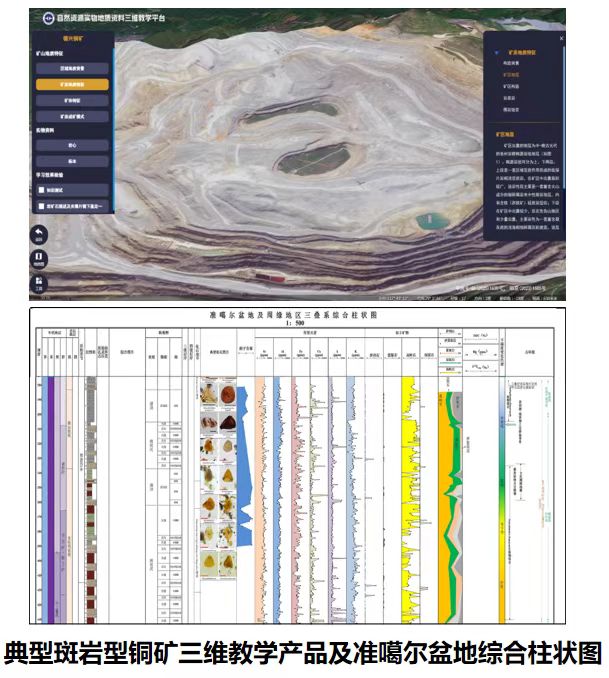Select the highlighted orange 矿区地质 button
Screen dimensions: 609x678
(x=72, y=85)
